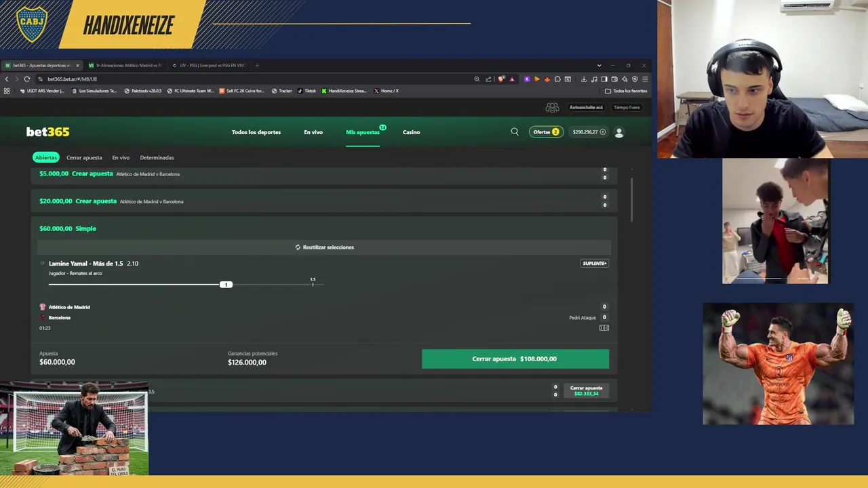Viewport: 868px width, 488px height.
Task: Open Sell FC 26 Coins bookmark
Action: coord(241,91)
